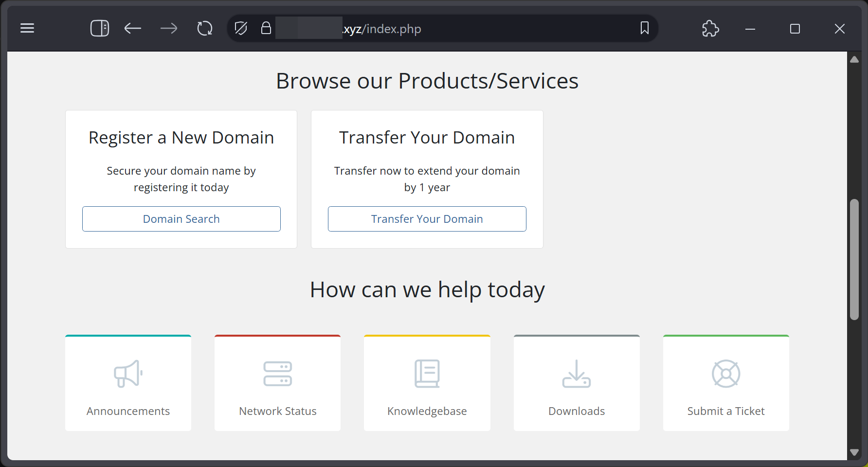
Task: Go forward to the next page
Action: tap(169, 28)
